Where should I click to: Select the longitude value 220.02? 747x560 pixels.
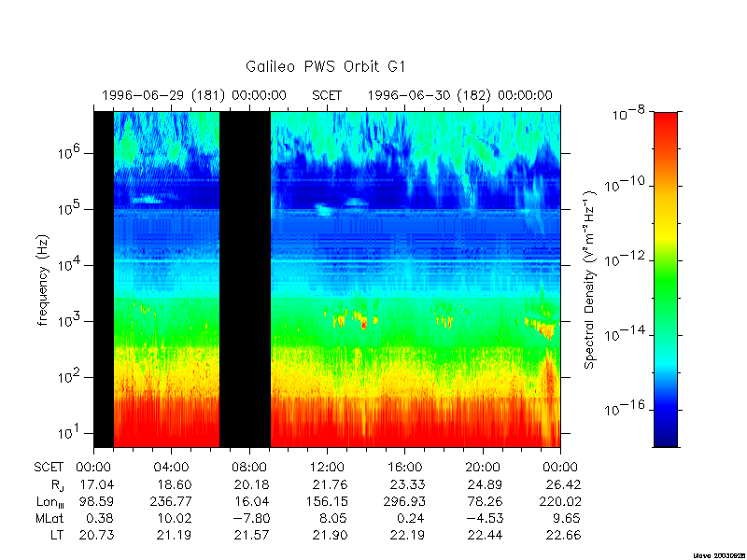click(x=559, y=501)
